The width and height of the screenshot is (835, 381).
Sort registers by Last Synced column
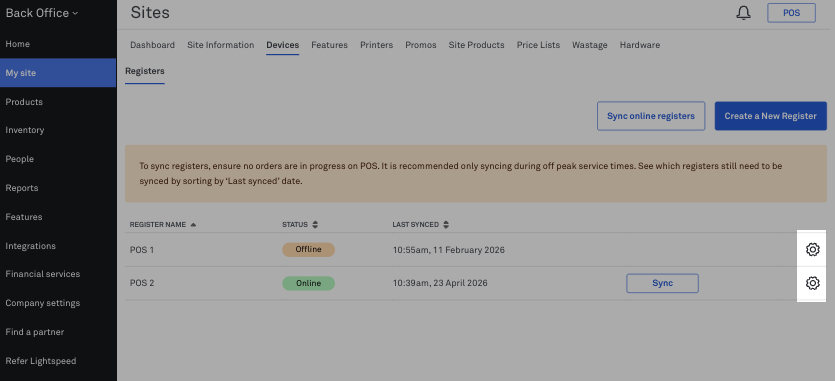click(x=421, y=225)
